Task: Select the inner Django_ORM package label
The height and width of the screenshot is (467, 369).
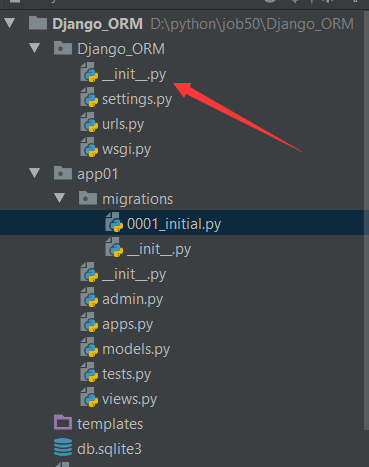Action: click(121, 49)
